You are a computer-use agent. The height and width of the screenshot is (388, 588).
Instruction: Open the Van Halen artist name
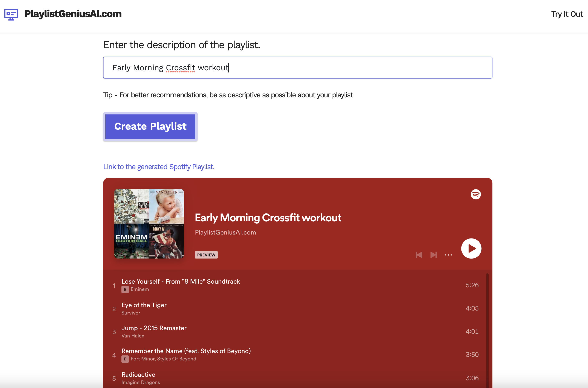click(133, 336)
